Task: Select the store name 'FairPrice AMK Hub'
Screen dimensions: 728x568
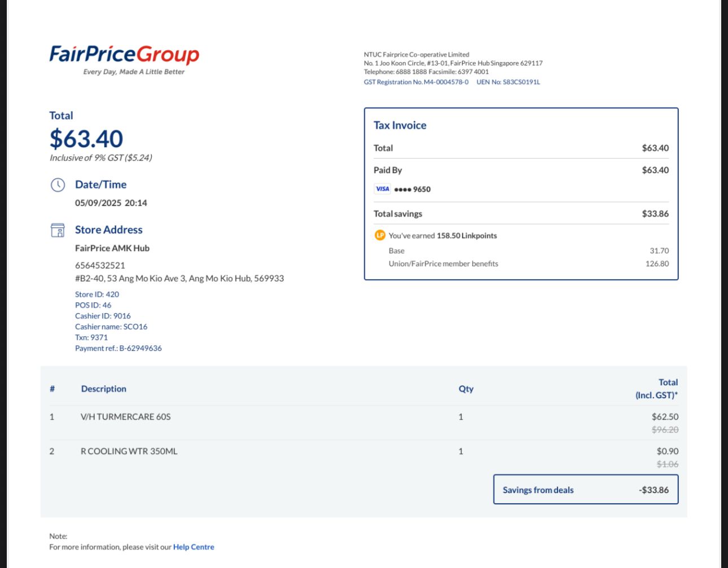Action: pos(112,248)
